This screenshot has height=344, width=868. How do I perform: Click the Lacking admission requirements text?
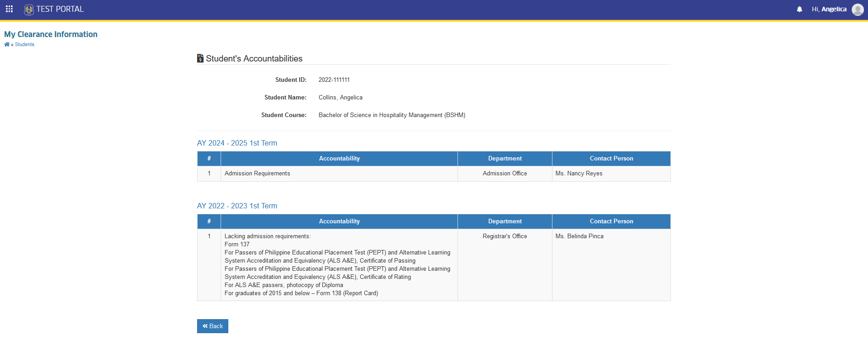coord(268,236)
